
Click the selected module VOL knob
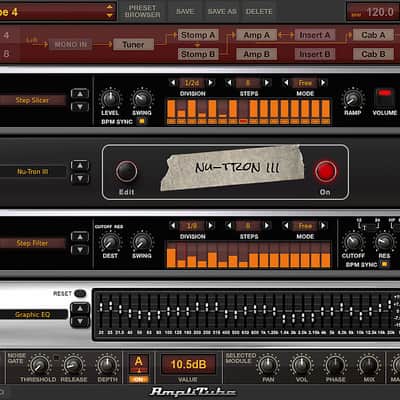point(302,366)
